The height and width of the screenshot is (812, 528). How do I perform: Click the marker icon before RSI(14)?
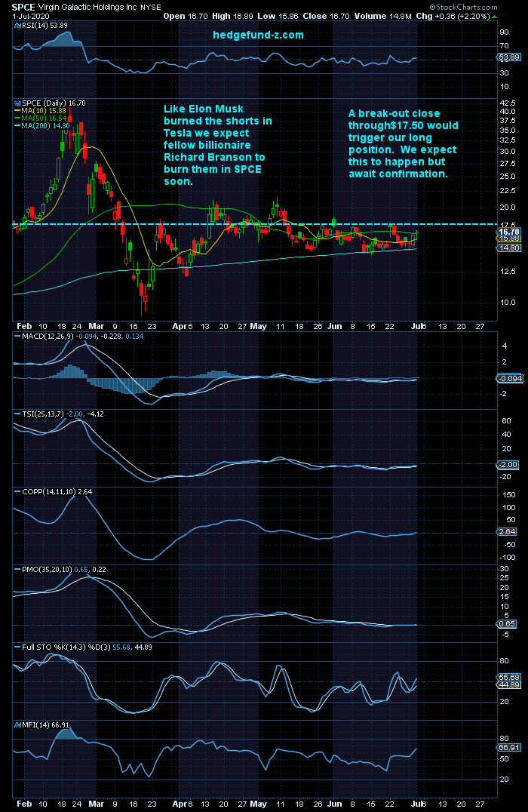point(17,26)
